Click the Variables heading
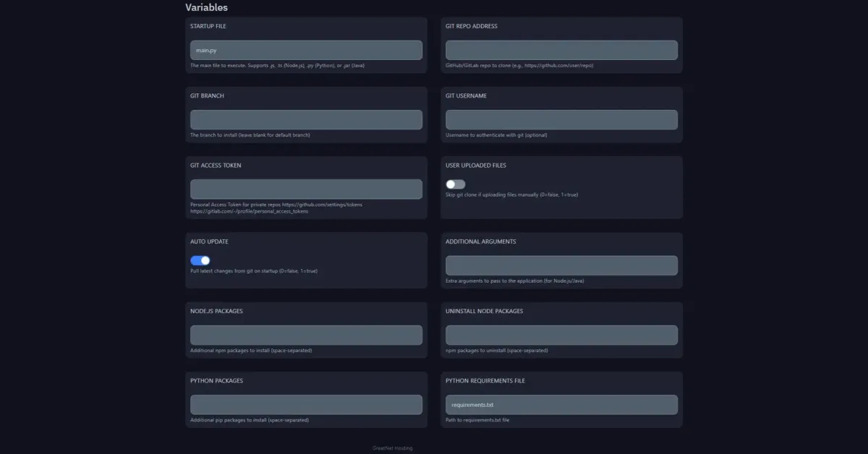868x454 pixels. (206, 7)
